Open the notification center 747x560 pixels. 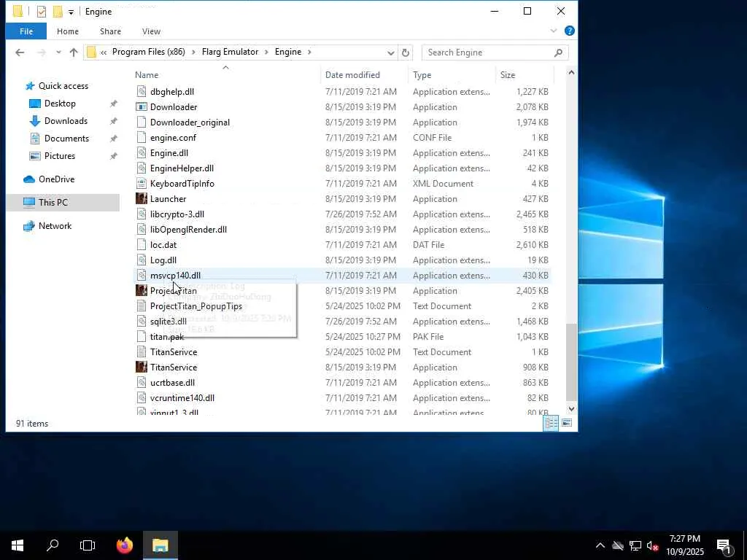point(724,545)
